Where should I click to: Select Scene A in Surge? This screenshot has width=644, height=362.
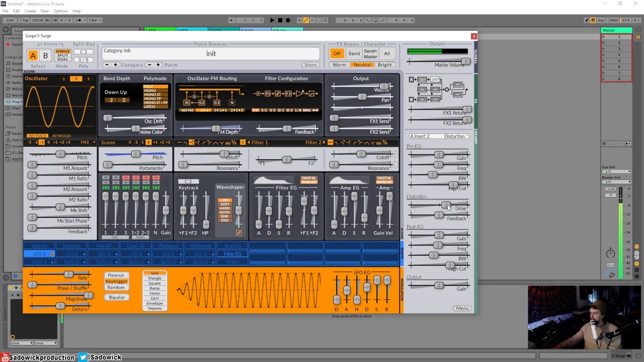33,56
